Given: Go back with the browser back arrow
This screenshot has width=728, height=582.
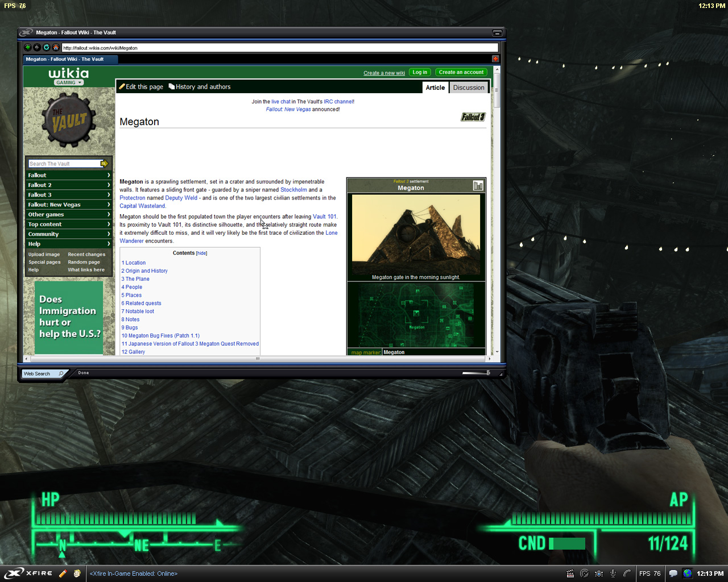Looking at the screenshot, I should tap(28, 47).
